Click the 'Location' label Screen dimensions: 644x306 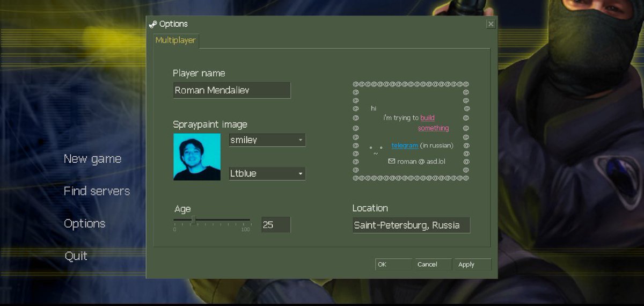coord(370,208)
